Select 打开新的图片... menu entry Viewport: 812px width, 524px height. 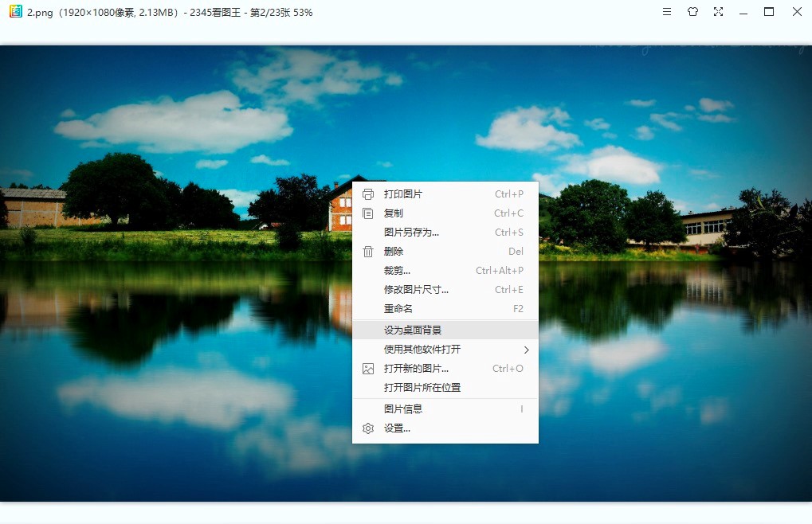click(x=445, y=368)
